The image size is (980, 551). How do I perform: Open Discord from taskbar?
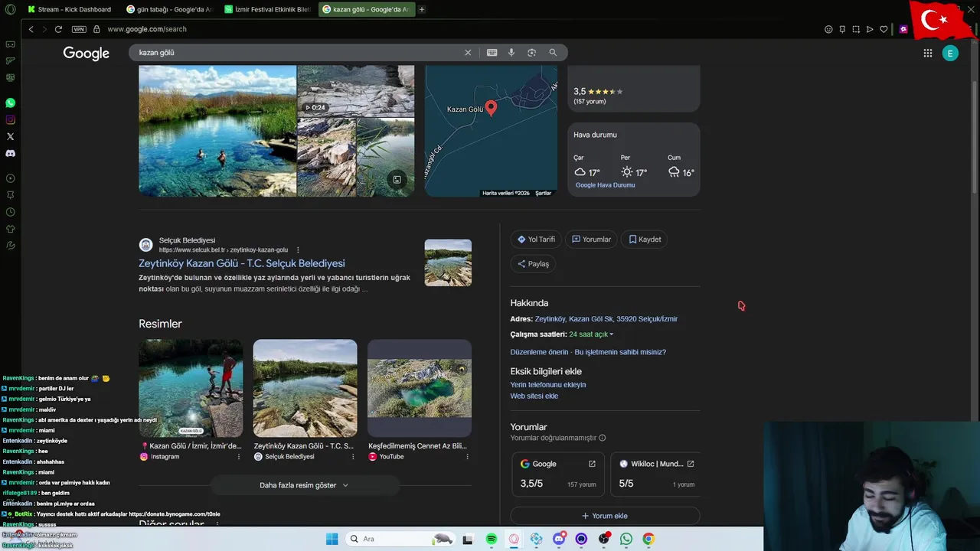click(559, 539)
